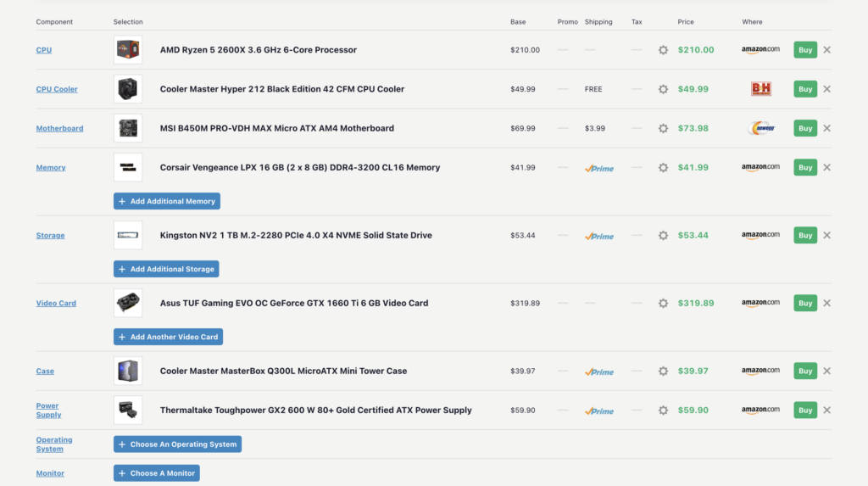Open settings gear for Storage row
The height and width of the screenshot is (486, 868).
tap(663, 236)
